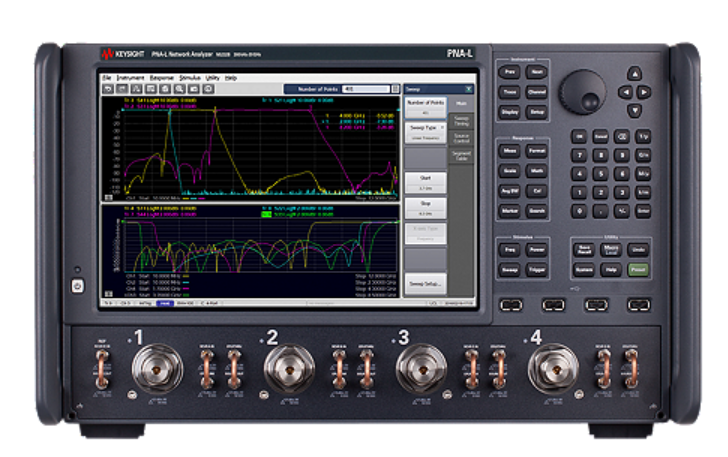Click the Number of Points input field
The width and height of the screenshot is (728, 457).
(x=366, y=89)
